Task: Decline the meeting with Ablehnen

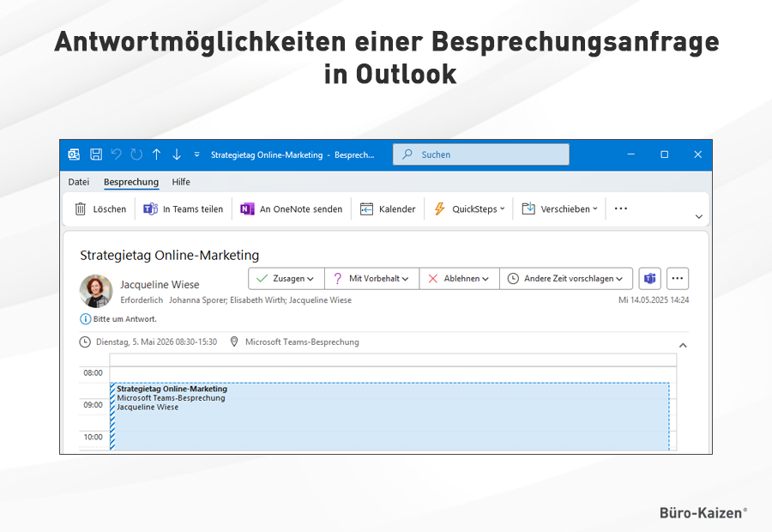Action: click(460, 279)
